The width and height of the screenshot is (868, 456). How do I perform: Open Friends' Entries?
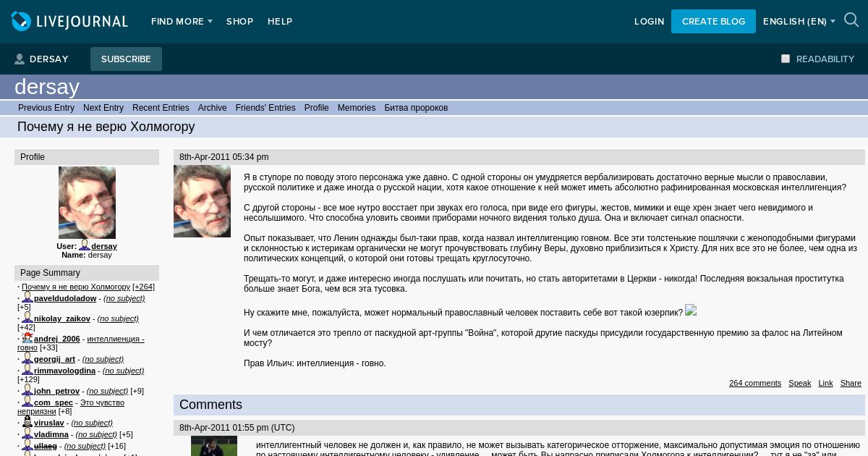265,108
